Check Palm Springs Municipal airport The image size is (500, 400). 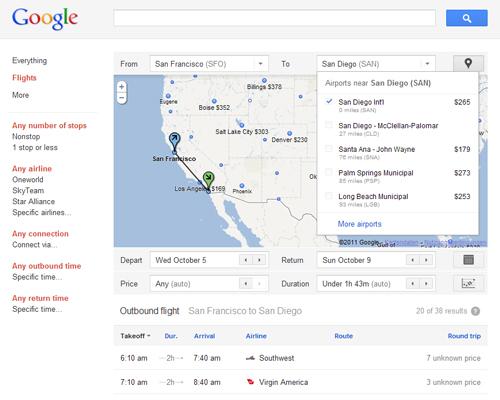(x=329, y=172)
